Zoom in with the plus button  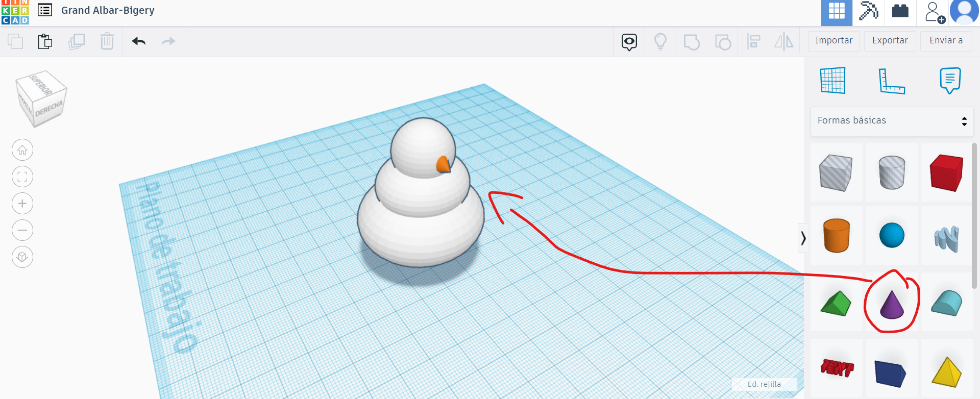pyautogui.click(x=22, y=204)
